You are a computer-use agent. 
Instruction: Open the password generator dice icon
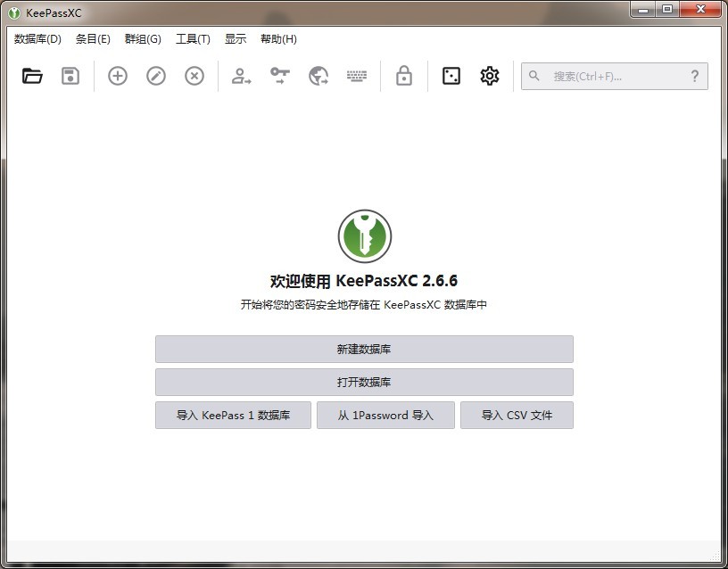(451, 76)
